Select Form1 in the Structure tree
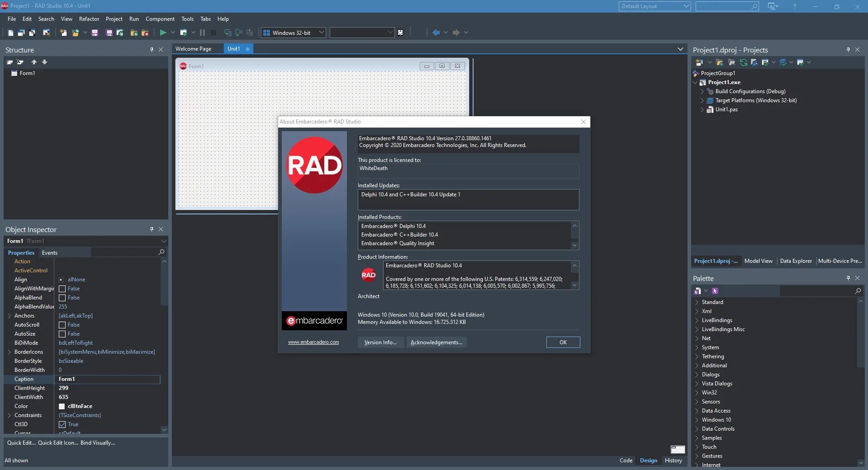 point(27,73)
